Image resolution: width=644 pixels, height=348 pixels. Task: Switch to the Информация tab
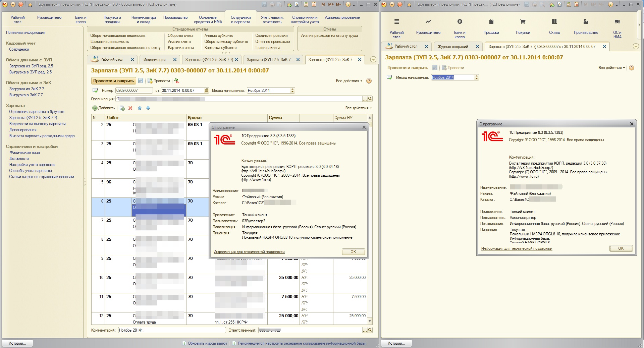[x=154, y=60]
